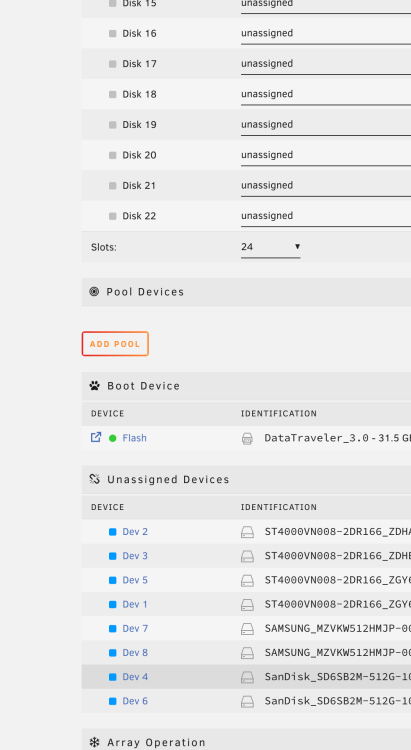Image resolution: width=411 pixels, height=750 pixels.
Task: Click the blue status square for Dev 4
Action: (112, 677)
